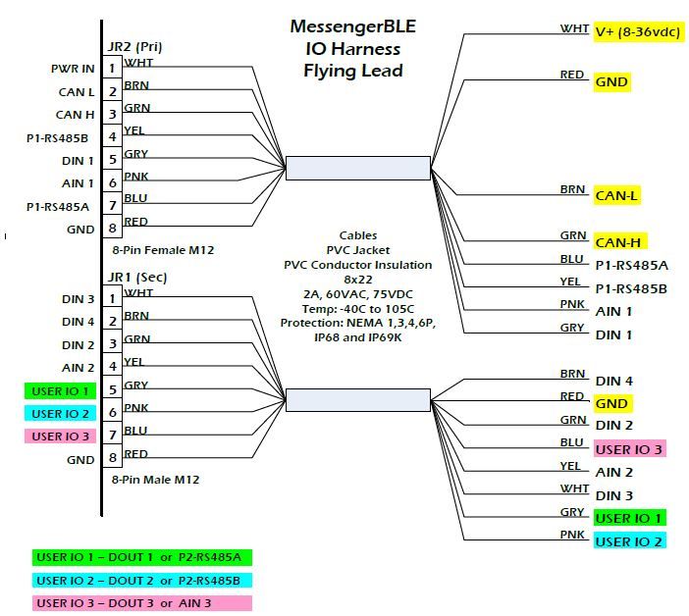Select the JR2 (Pri) connector label
The height and width of the screenshot is (616, 689).
click(x=134, y=46)
